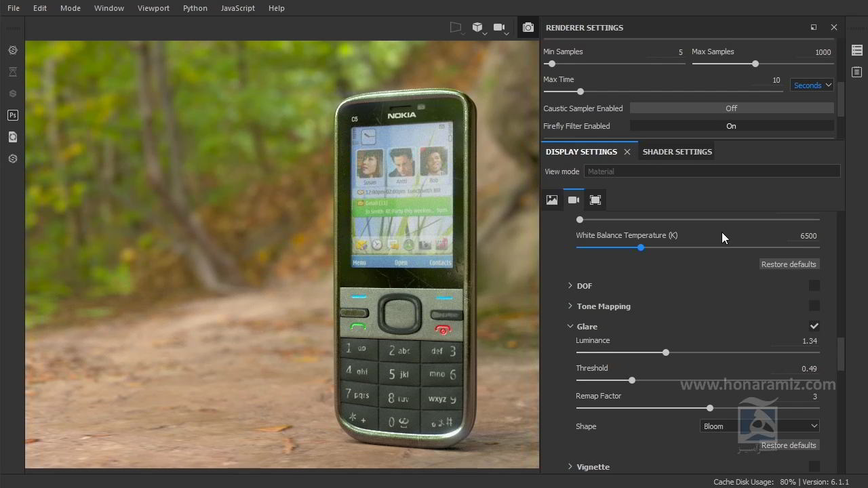868x488 pixels.
Task: Adjust the White Balance Temperature slider
Action: point(641,247)
